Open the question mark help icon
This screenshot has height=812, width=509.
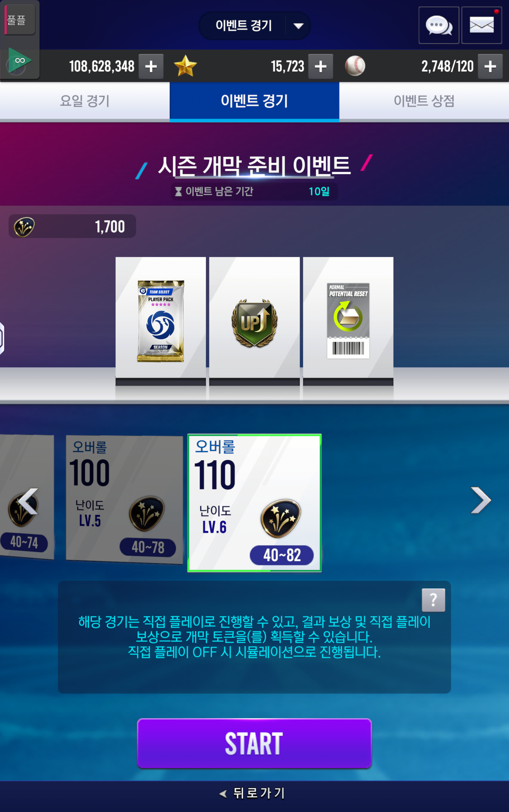coord(433,600)
